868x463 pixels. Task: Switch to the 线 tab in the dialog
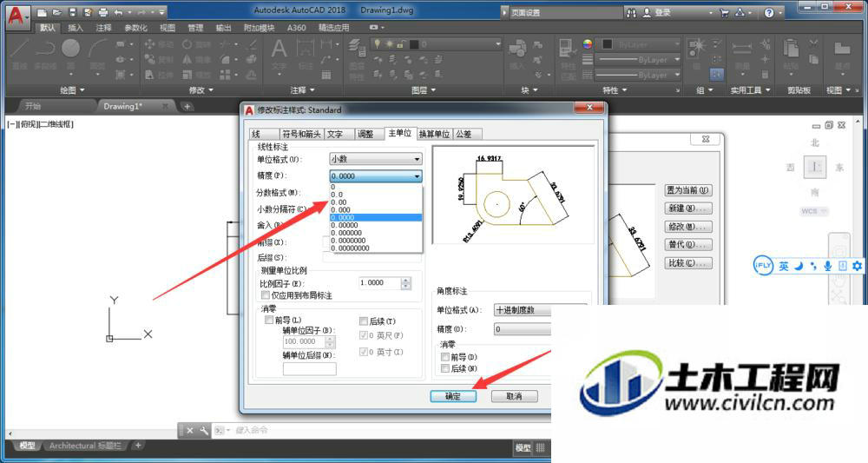tap(264, 134)
